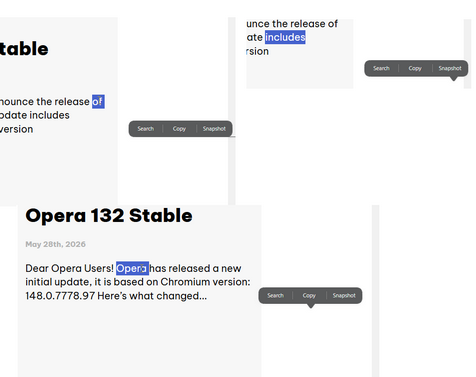Click Copy in popup beside highlighted "of"
Viewport: 476px width, 377px height.
(x=179, y=129)
